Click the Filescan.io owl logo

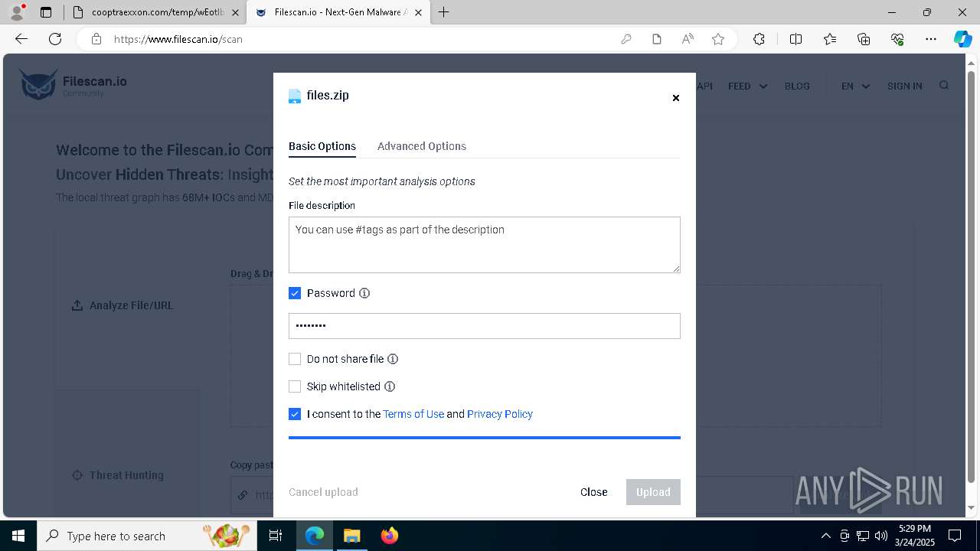tap(38, 84)
